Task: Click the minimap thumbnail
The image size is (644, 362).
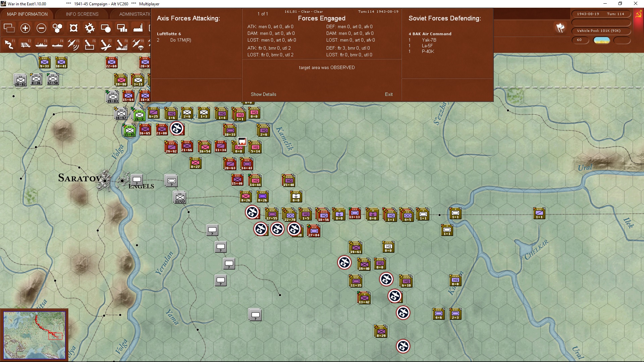Action: pyautogui.click(x=34, y=335)
